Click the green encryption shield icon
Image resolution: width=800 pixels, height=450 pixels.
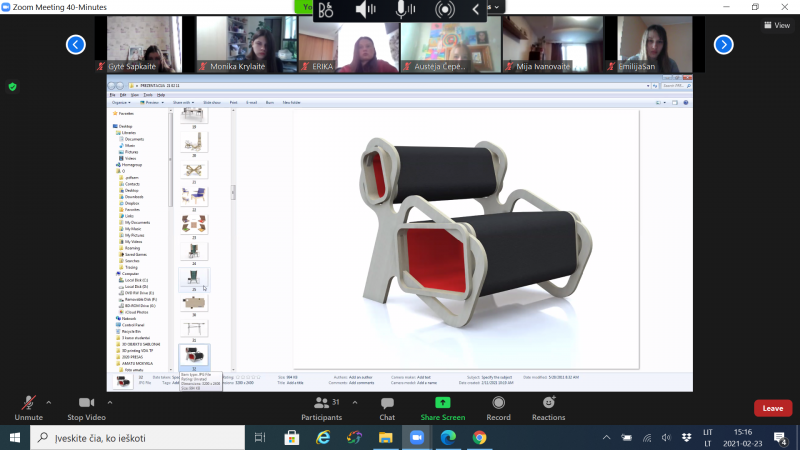click(x=13, y=87)
